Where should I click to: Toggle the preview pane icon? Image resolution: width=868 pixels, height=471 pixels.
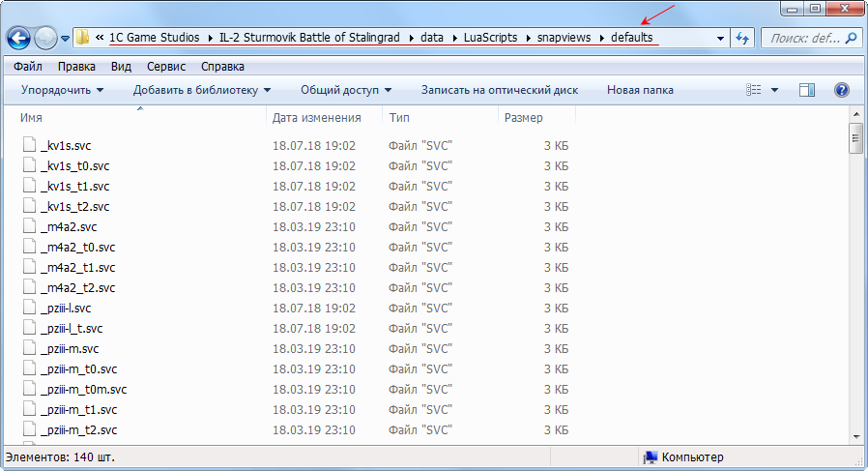pyautogui.click(x=807, y=90)
